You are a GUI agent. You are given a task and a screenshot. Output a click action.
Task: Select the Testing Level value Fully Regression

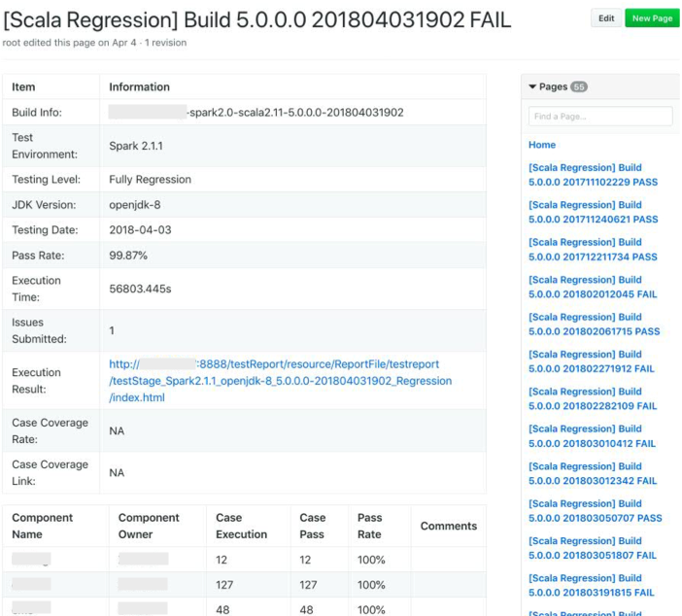click(150, 180)
